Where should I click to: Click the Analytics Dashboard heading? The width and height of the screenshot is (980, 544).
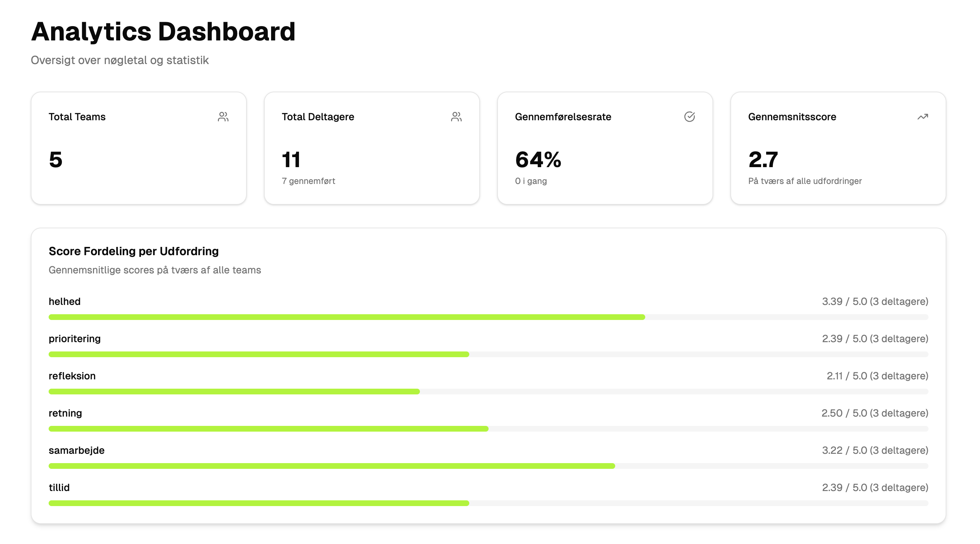(163, 31)
